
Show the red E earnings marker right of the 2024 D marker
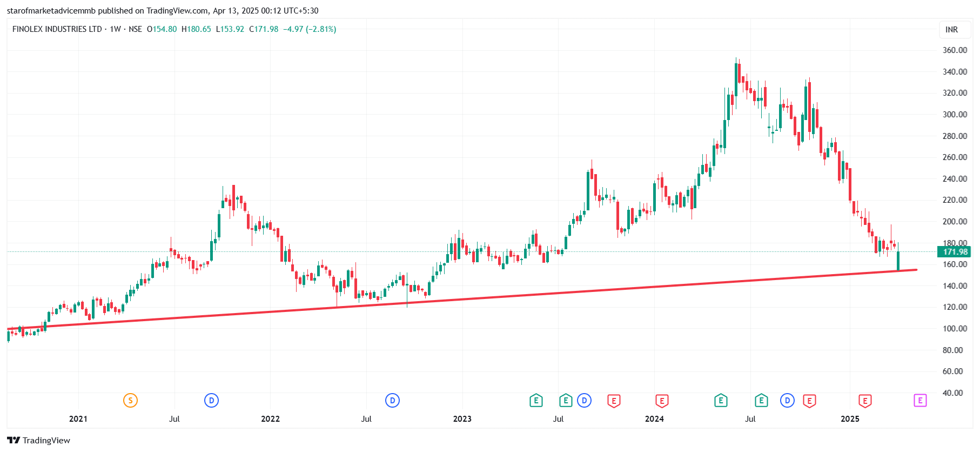[809, 401]
